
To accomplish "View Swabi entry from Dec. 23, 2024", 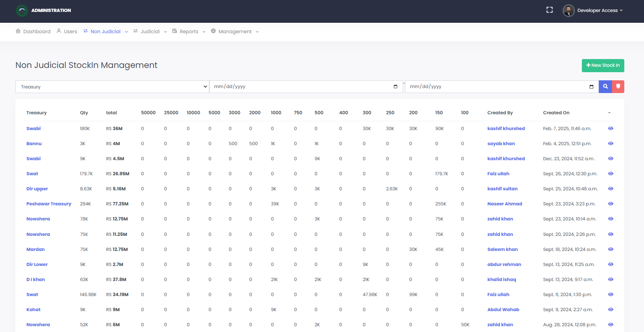I will click(x=611, y=159).
